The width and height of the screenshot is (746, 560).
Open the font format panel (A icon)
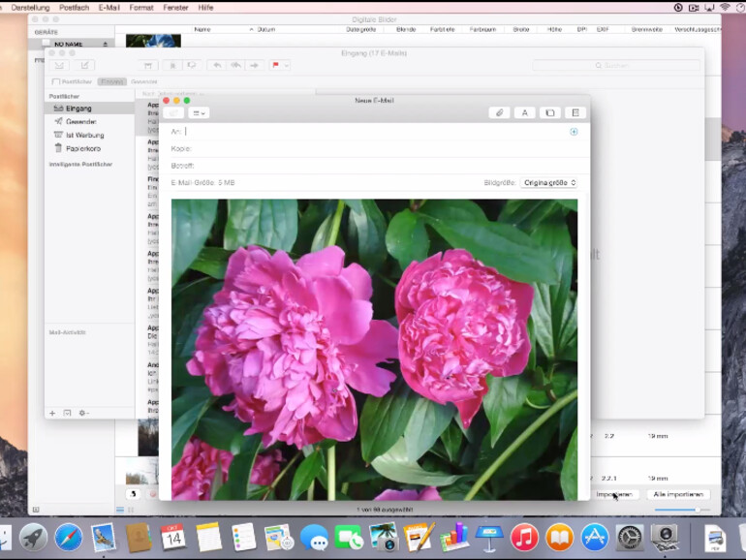[x=525, y=113]
